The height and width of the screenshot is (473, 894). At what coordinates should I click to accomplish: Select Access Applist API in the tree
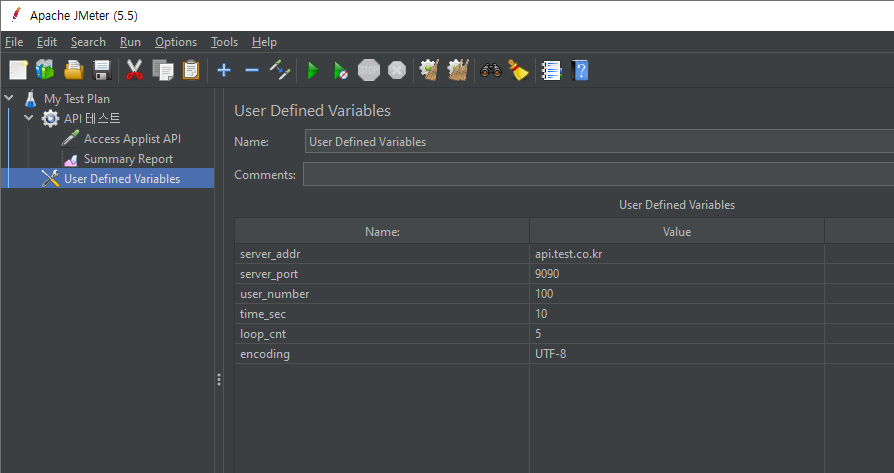point(132,138)
